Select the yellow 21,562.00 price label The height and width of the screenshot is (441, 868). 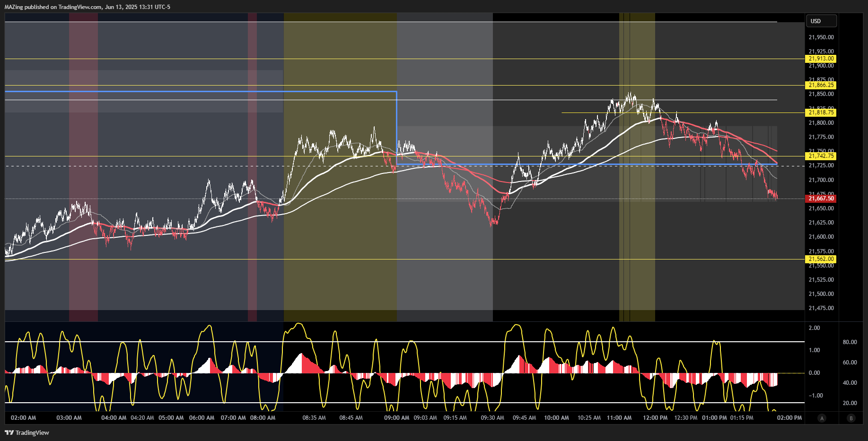pos(821,259)
